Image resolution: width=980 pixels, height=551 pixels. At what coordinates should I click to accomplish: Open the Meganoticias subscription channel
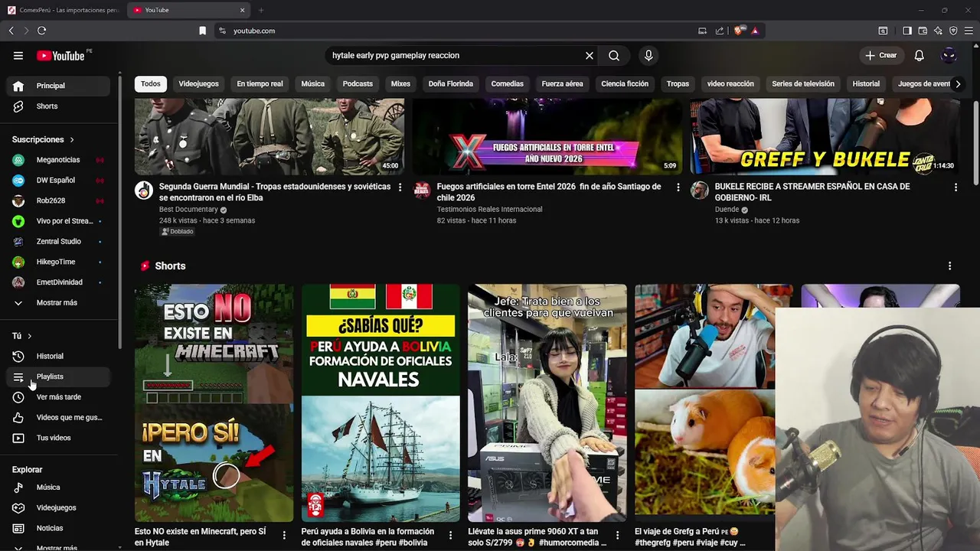58,160
